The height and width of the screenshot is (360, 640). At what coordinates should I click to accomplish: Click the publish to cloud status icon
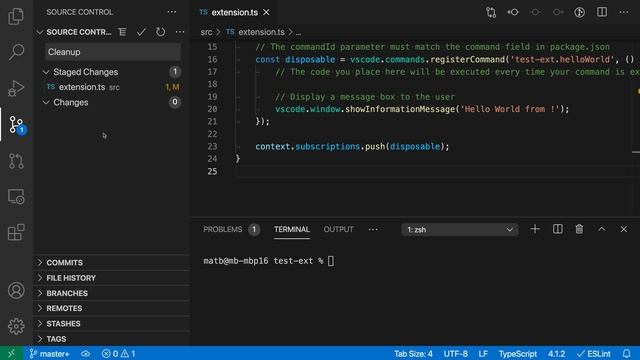(x=85, y=353)
